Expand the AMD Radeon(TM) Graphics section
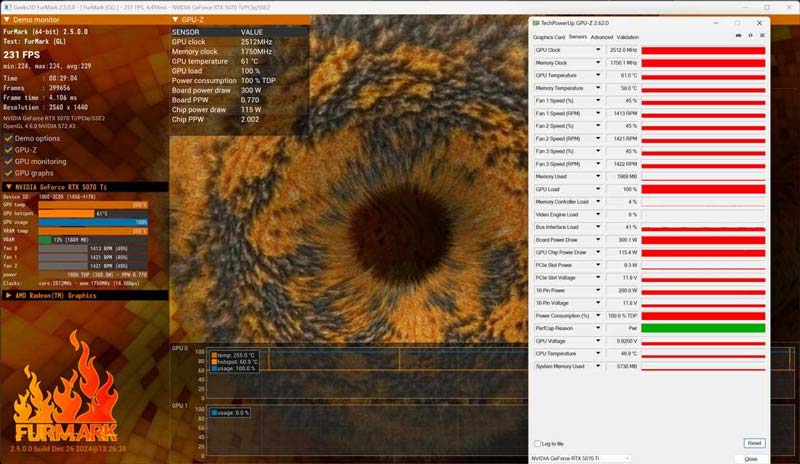 [8, 296]
